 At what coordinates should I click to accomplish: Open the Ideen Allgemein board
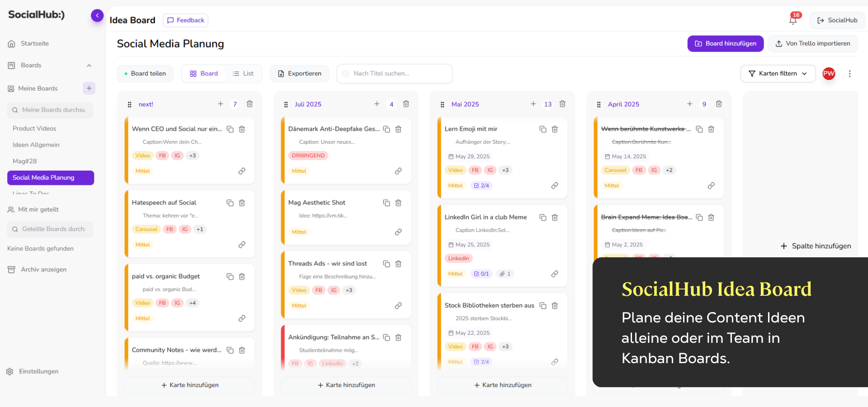pos(36,145)
